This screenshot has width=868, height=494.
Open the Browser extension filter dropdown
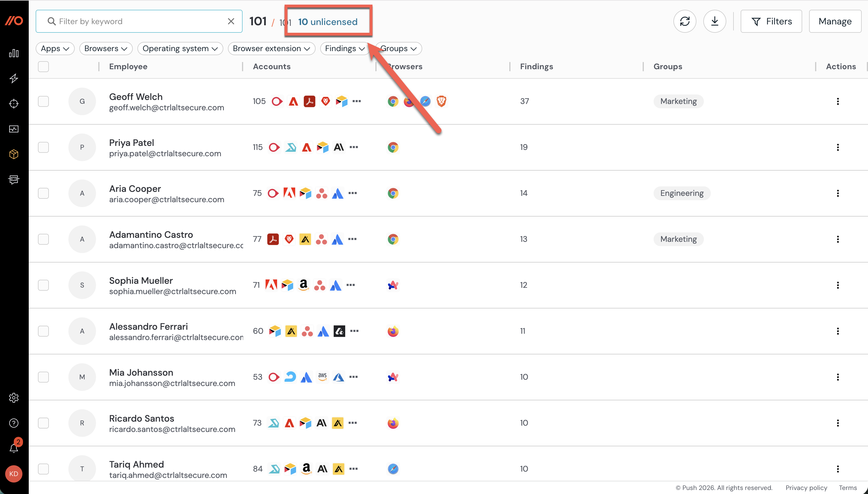271,49
